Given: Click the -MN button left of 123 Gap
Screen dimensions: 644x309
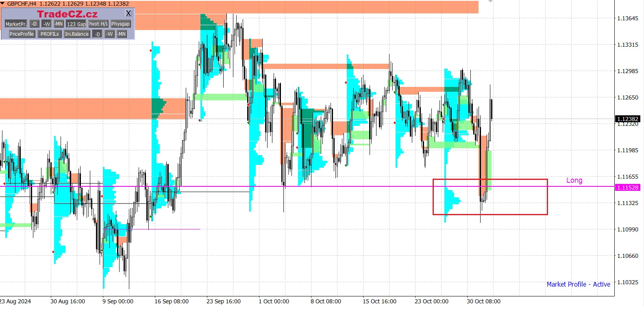Looking at the screenshot, I should [59, 24].
